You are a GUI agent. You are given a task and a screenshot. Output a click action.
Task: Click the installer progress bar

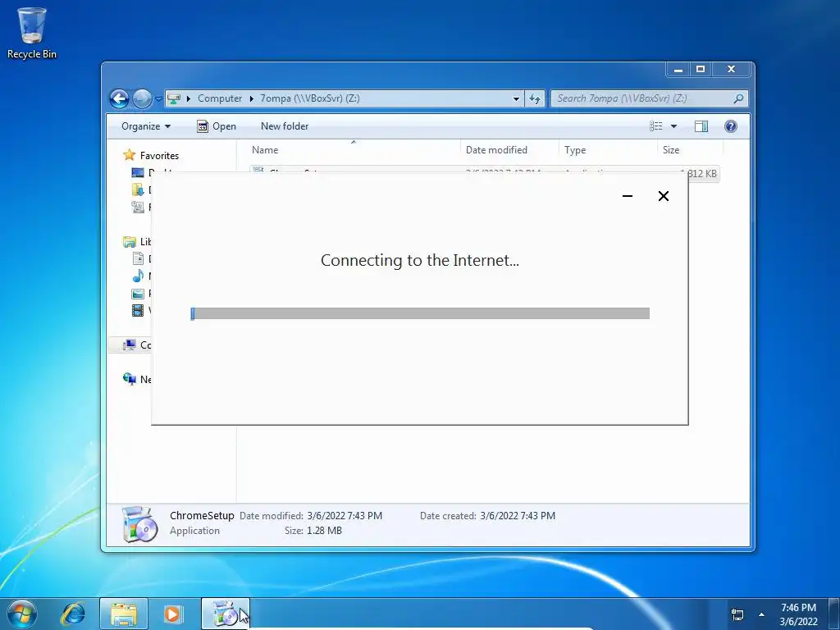(x=420, y=313)
